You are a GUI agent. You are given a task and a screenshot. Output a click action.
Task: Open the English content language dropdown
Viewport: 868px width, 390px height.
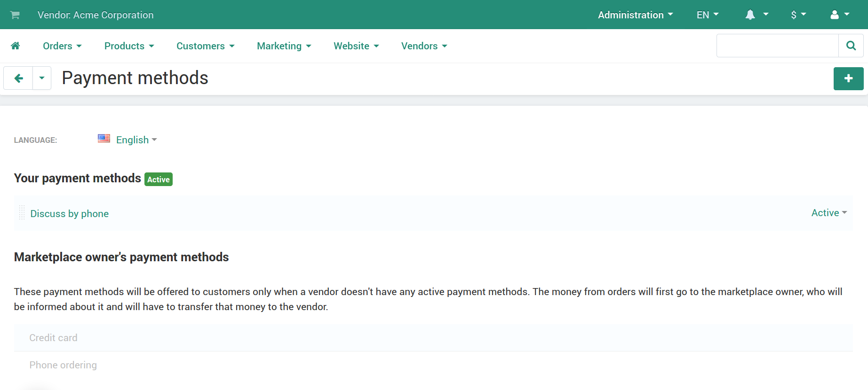pyautogui.click(x=136, y=140)
